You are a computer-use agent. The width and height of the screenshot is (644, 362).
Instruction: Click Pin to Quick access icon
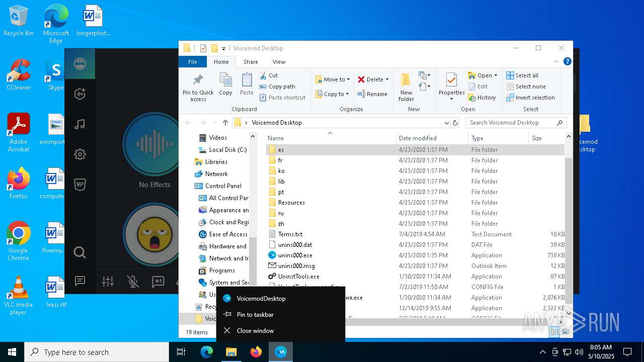pyautogui.click(x=198, y=87)
